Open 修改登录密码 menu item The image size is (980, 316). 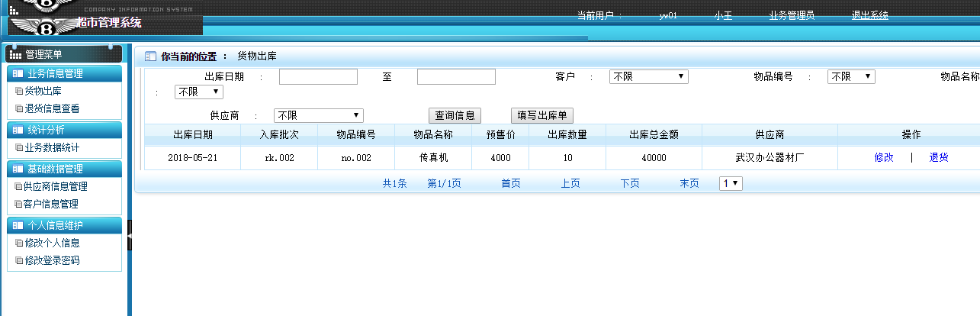(x=52, y=261)
